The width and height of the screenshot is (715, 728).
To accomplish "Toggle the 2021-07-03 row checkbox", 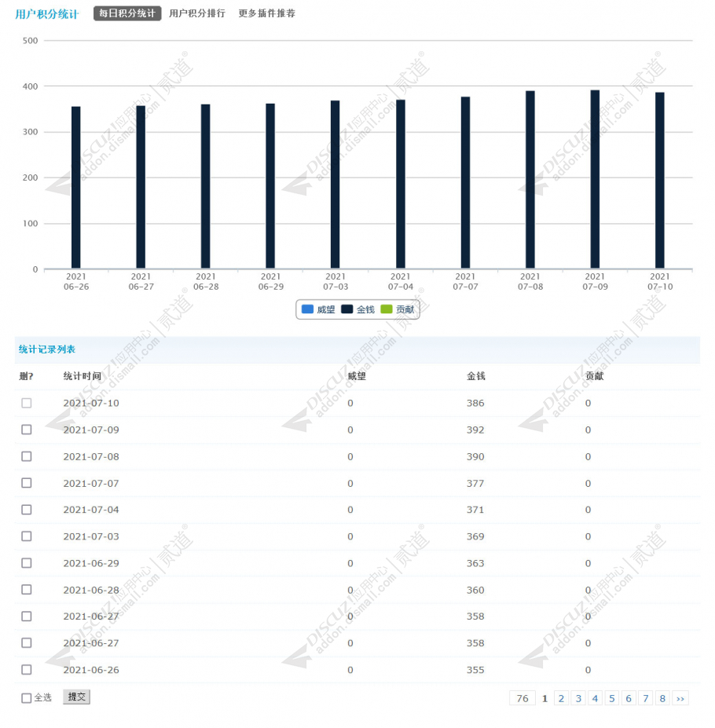I will (x=27, y=536).
